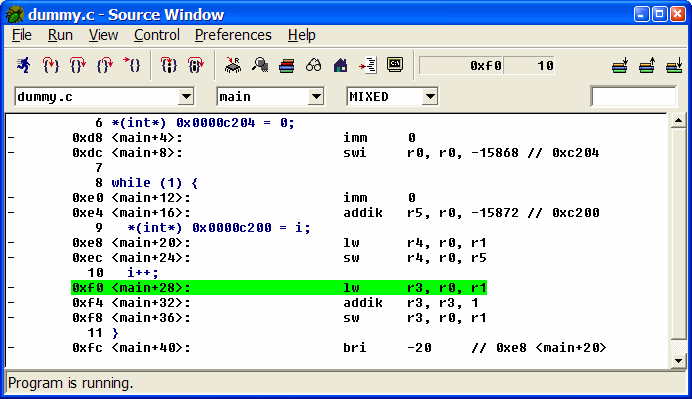Viewport: 692px width, 399px height.
Task: Click 'sw r4, r0, r5' at 0xec
Action: point(414,258)
